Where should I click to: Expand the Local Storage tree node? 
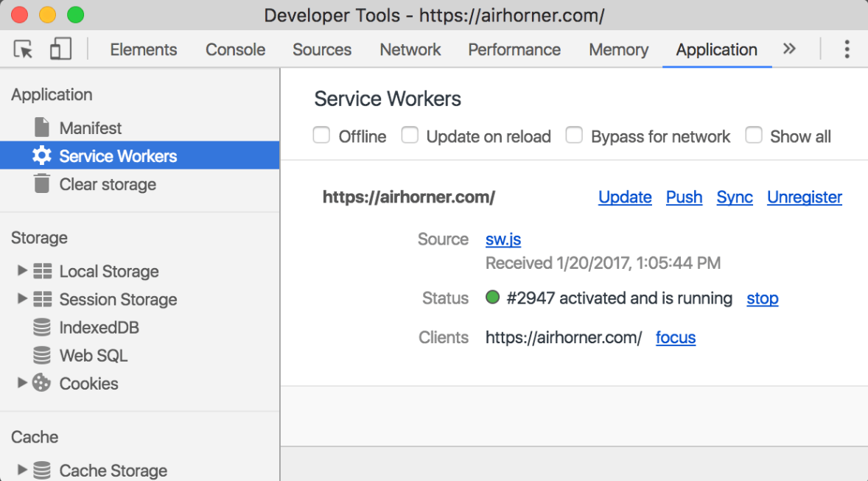[21, 270]
